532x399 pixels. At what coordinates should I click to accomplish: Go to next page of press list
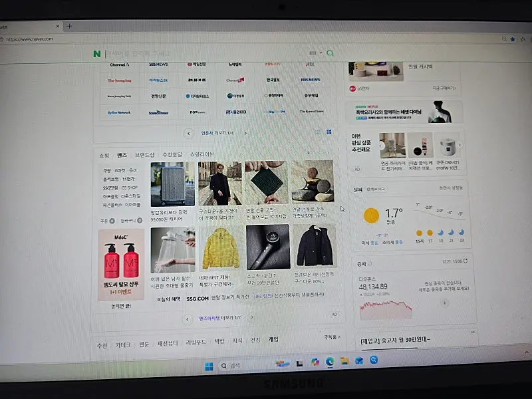click(245, 133)
